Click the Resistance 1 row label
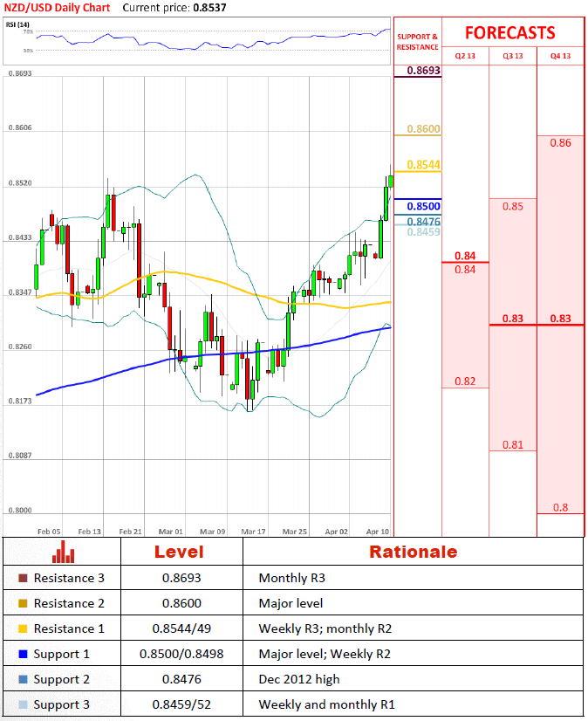 pyautogui.click(x=69, y=628)
